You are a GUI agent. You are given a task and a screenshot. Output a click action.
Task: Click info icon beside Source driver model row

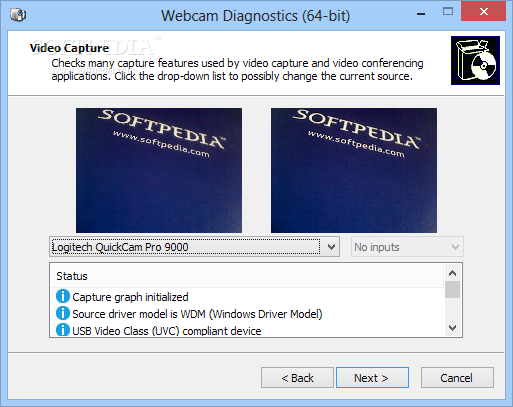[63, 313]
